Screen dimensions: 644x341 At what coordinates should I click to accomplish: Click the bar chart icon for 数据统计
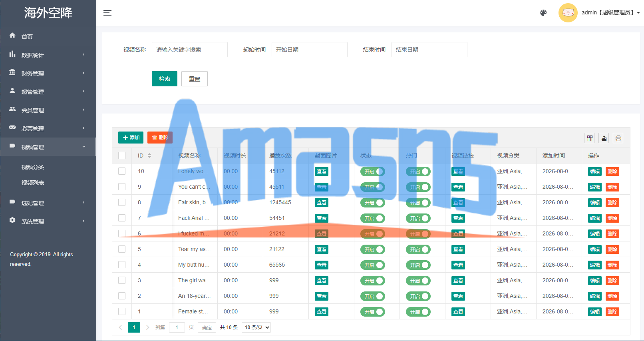tap(12, 54)
